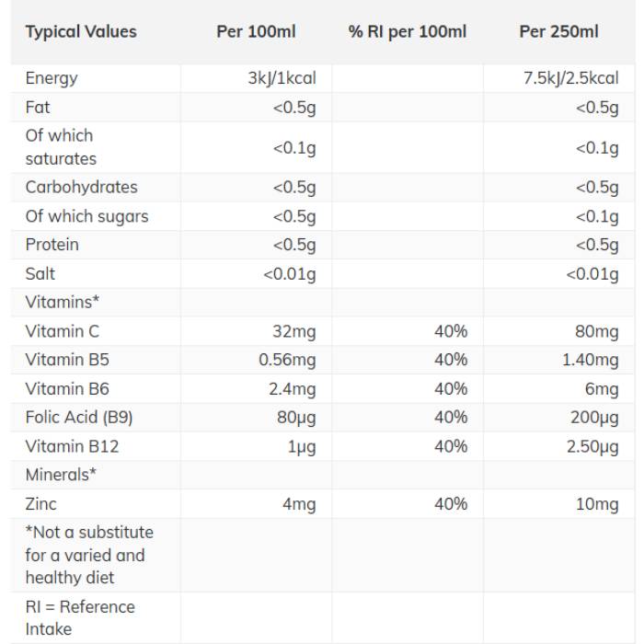The width and height of the screenshot is (644, 644).
Task: Click the 'Vitamins*' section heading
Action: point(63,302)
